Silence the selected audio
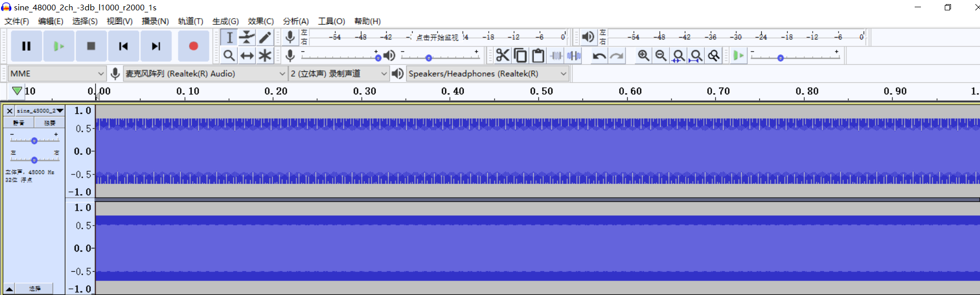 click(574, 55)
